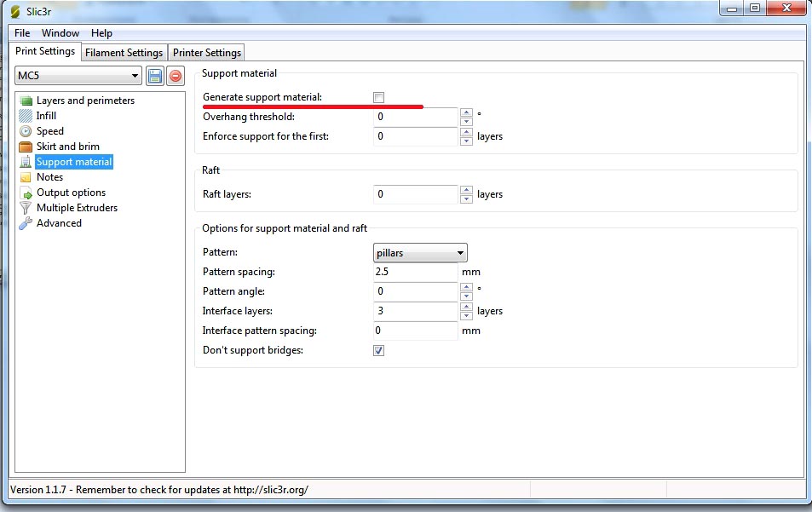Viewport: 812px width, 512px height.
Task: Close the Slic3r window
Action: 786,9
